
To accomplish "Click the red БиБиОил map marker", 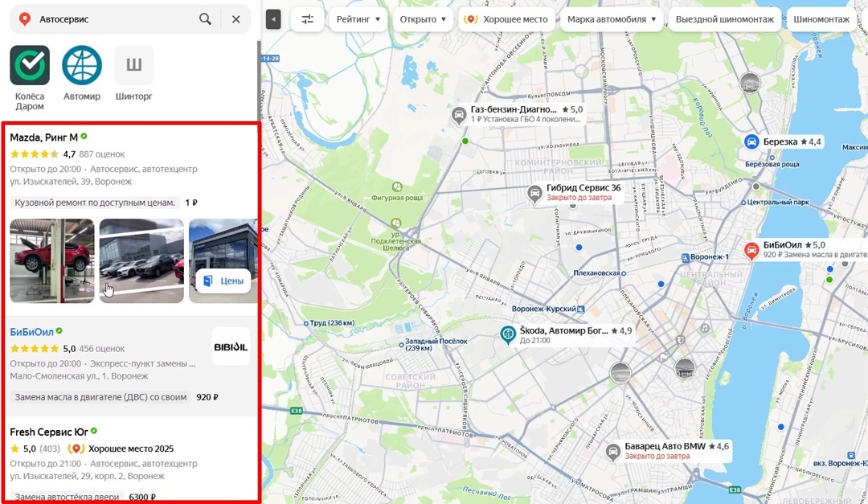I will click(x=751, y=250).
